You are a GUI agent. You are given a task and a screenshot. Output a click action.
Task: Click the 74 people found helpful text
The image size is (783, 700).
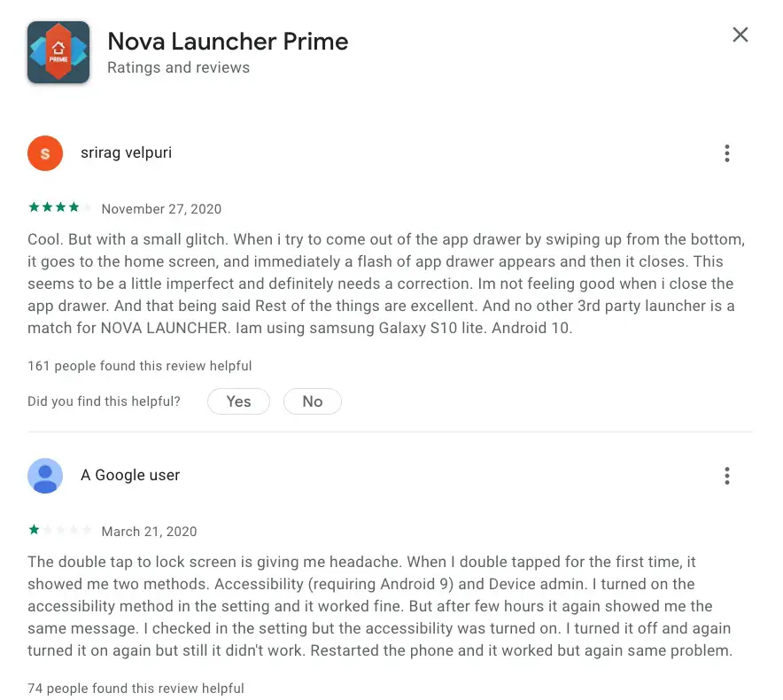click(x=136, y=688)
